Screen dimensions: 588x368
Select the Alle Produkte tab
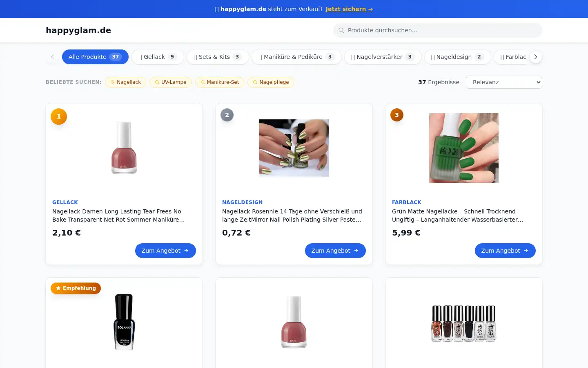coord(95,57)
